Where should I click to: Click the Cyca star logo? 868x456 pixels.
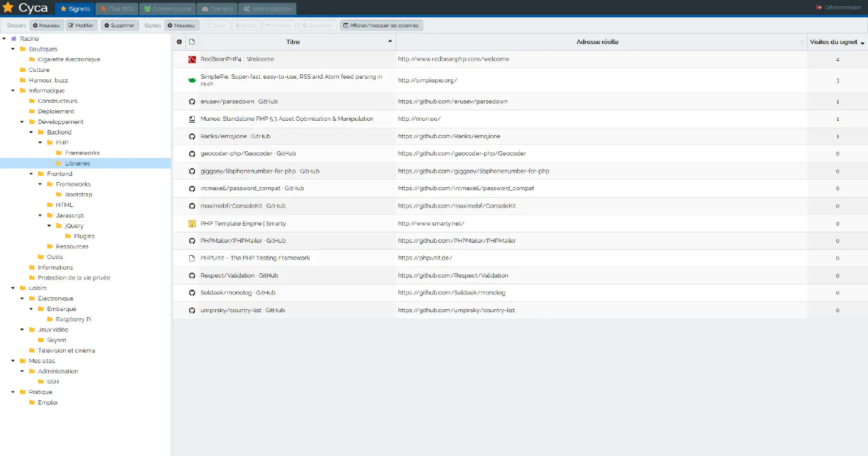pos(8,8)
